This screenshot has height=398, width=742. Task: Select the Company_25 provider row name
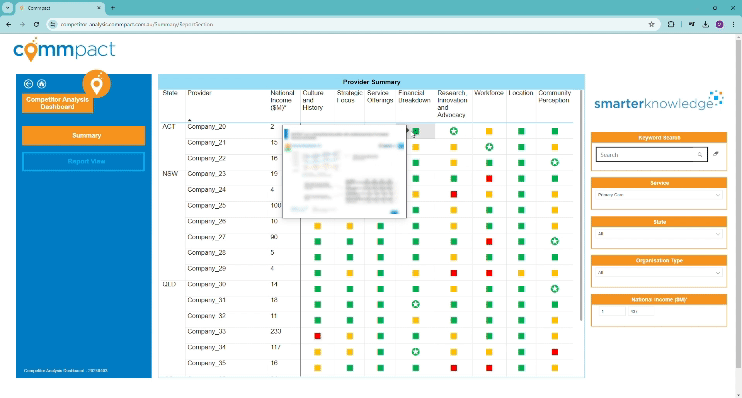click(x=207, y=205)
